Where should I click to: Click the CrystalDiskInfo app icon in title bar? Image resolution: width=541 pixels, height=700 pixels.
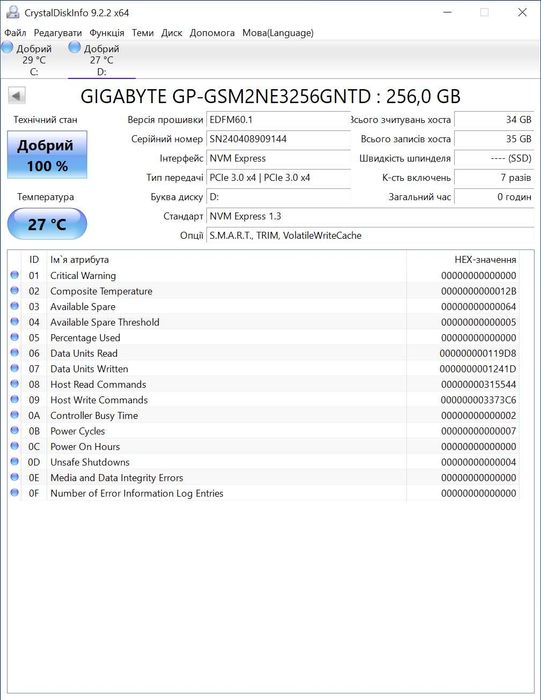point(12,12)
